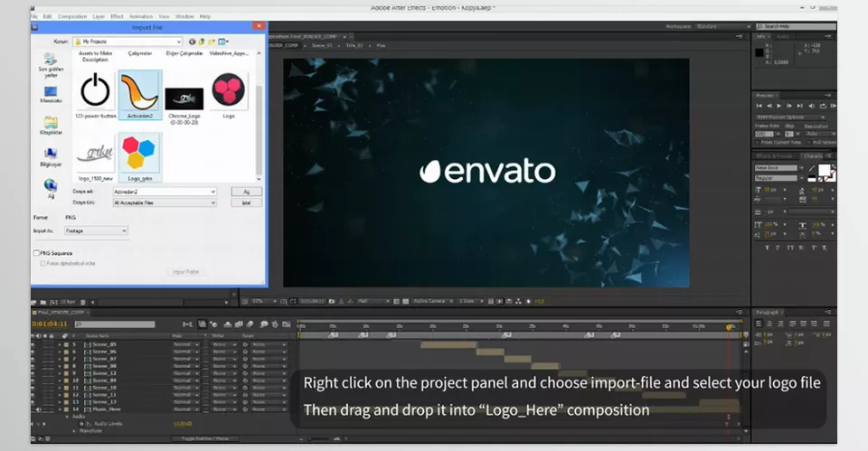Open Parent dropdown for Scene_13
The image size is (868, 451).
269,402
